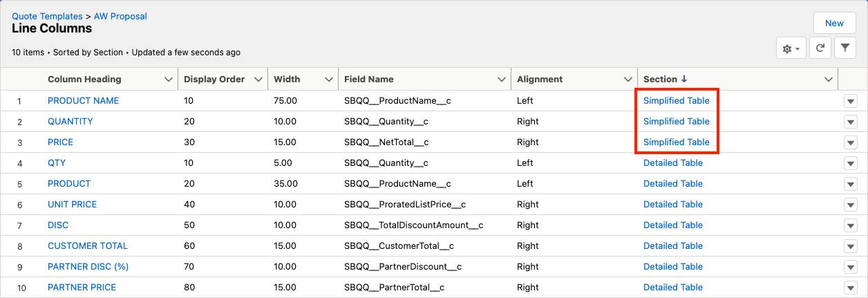Screen dimensions: 868x298
Task: Open row actions for QTY row
Action: [850, 163]
